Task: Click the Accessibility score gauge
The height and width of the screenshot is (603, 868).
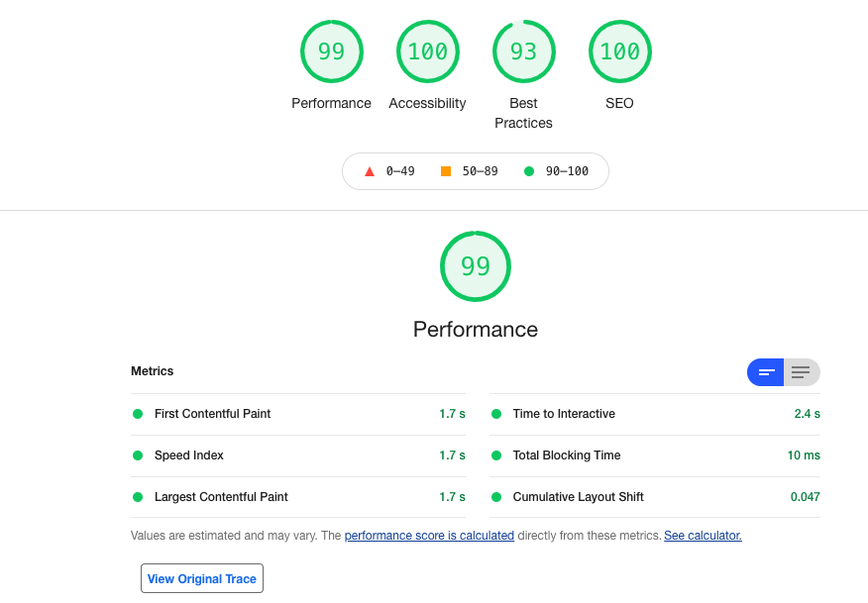Action: (427, 51)
